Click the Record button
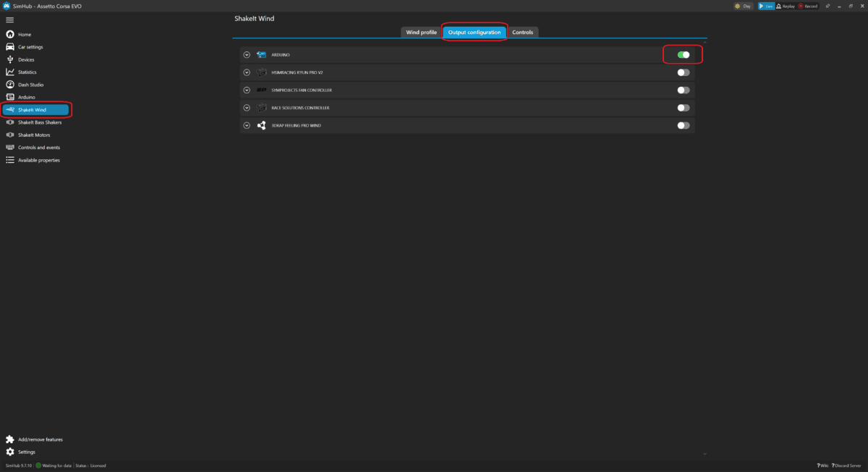The image size is (868, 472). point(808,6)
